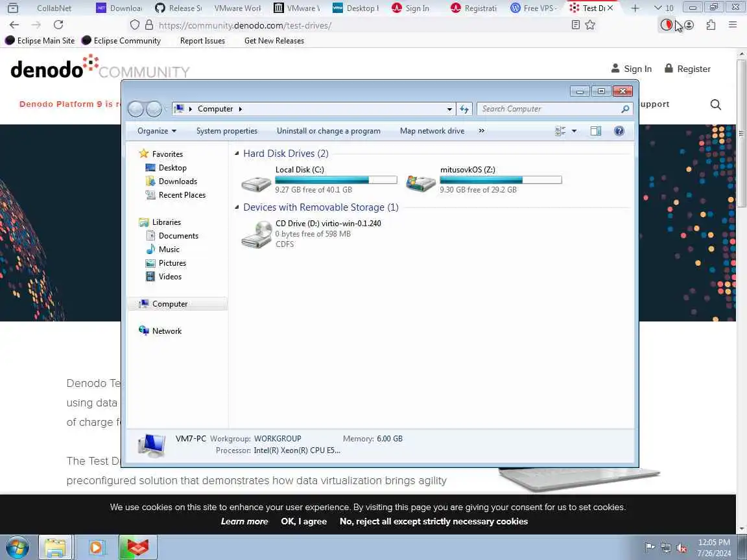Click Explorer Back navigation button
The height and width of the screenshot is (560, 747).
(x=136, y=109)
